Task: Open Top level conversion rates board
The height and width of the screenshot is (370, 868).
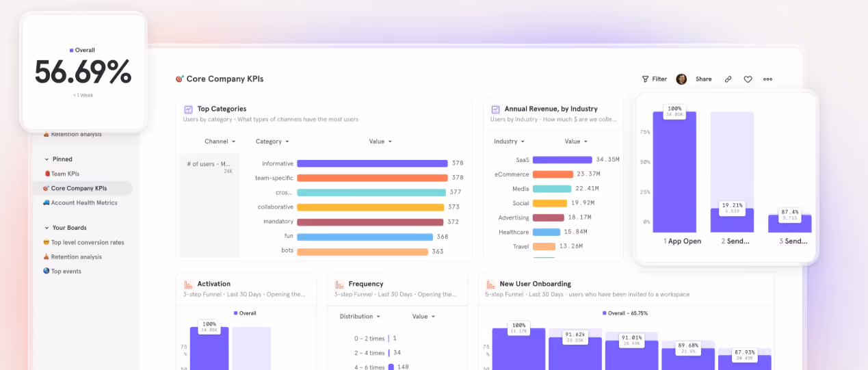Action: pyautogui.click(x=83, y=242)
